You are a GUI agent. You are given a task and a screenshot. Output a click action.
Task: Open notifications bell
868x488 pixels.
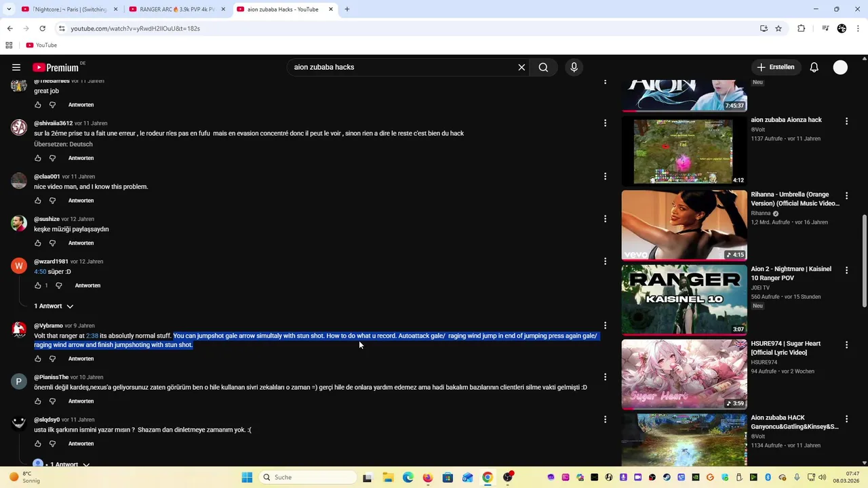814,67
